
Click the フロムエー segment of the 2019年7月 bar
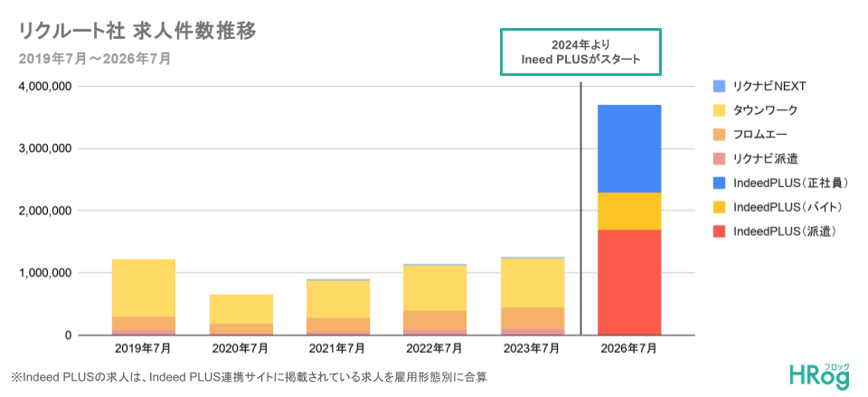[144, 323]
